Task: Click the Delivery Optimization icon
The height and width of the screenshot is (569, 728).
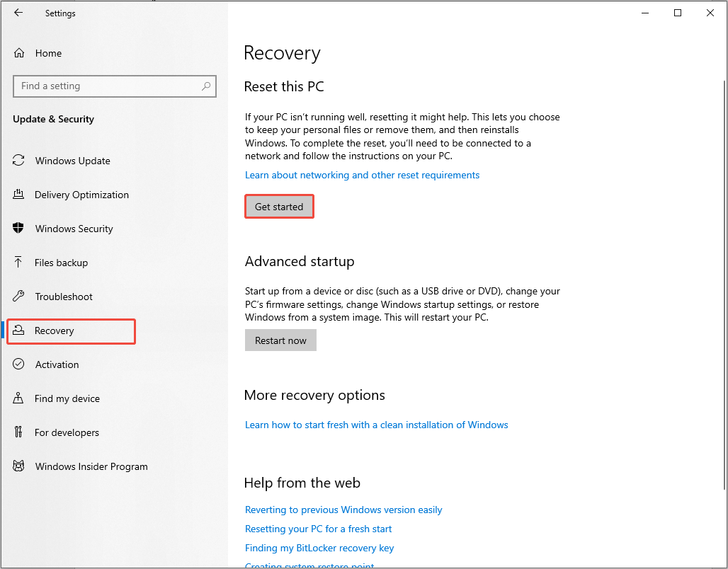Action: click(x=19, y=195)
